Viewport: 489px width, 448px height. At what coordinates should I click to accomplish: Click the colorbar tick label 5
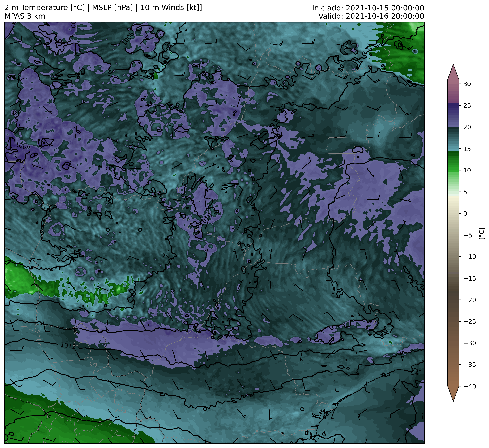tap(465, 192)
